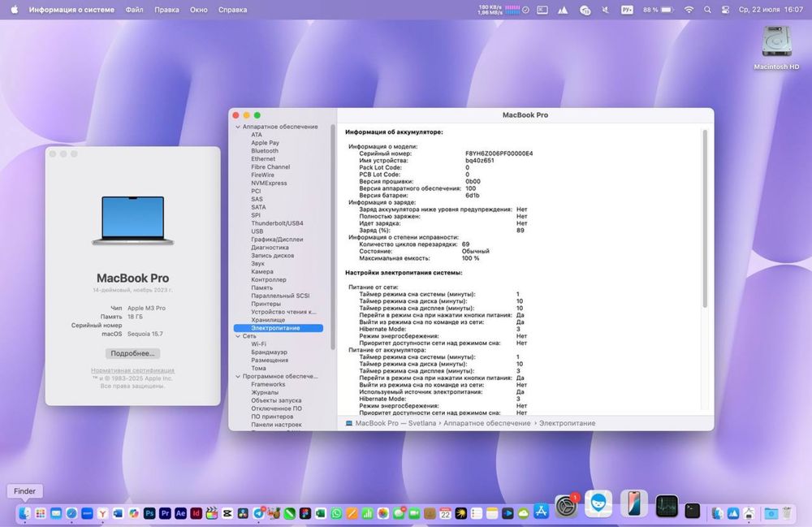Open Zoom app in the dock
Screen dimensions: 812x527
tap(87, 513)
